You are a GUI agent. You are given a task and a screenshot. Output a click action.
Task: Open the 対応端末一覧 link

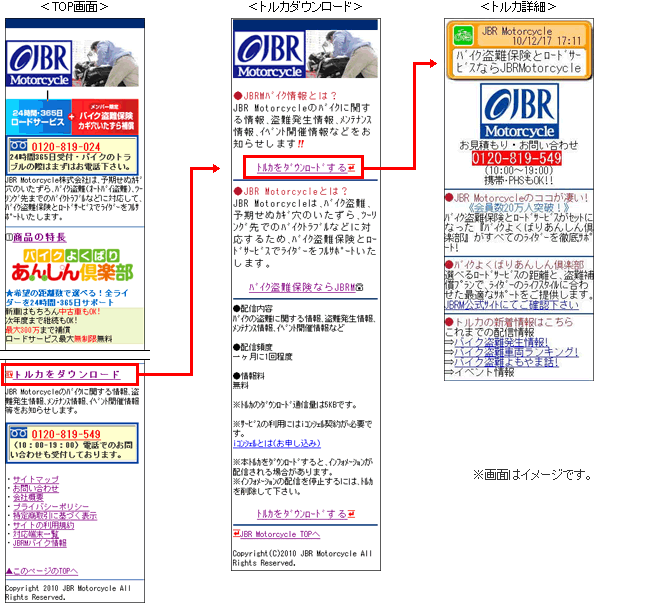pyautogui.click(x=36, y=534)
